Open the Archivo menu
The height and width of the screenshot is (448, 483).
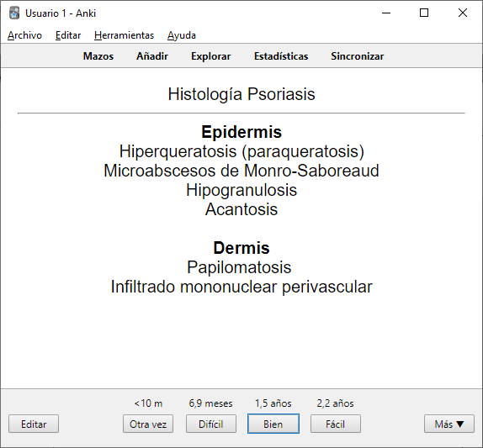click(x=24, y=35)
